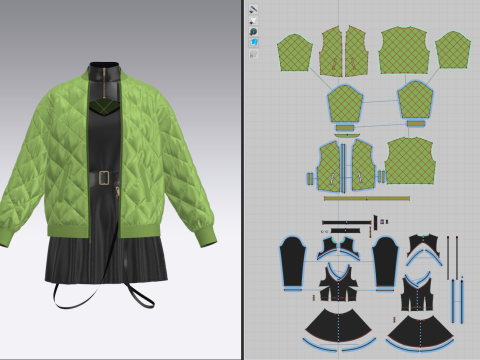
Task: Select the vertical zipper placket strips between front panels
Action: click(x=343, y=168)
